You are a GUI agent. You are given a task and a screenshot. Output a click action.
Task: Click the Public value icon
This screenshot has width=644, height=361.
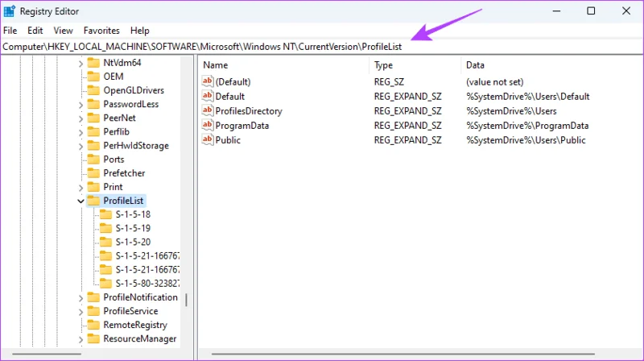coord(208,139)
